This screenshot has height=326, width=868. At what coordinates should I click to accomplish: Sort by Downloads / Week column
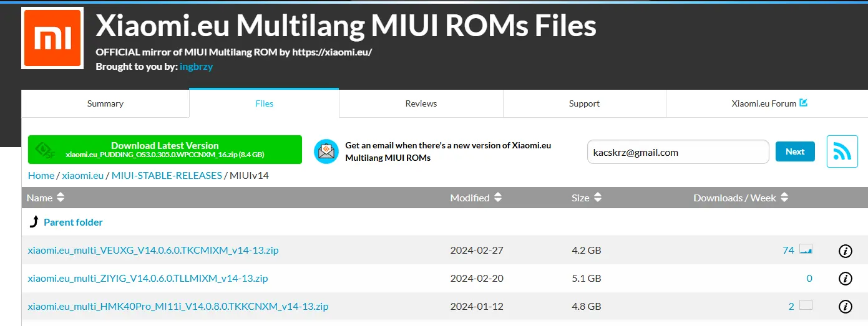(x=740, y=198)
